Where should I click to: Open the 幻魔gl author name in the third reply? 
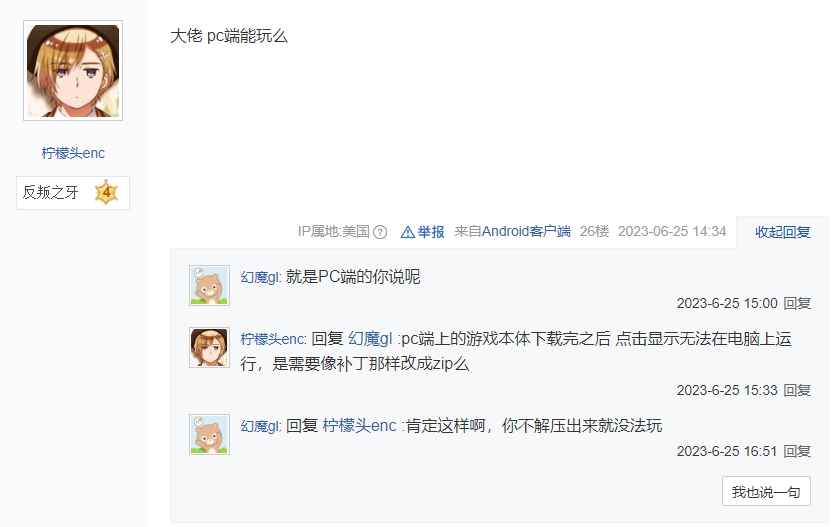[260, 426]
